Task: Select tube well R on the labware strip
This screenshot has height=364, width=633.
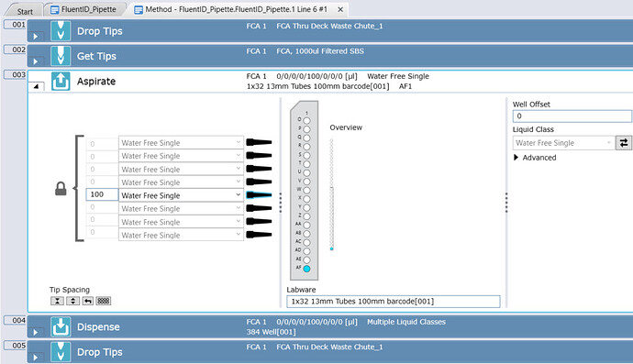Action: (x=306, y=147)
